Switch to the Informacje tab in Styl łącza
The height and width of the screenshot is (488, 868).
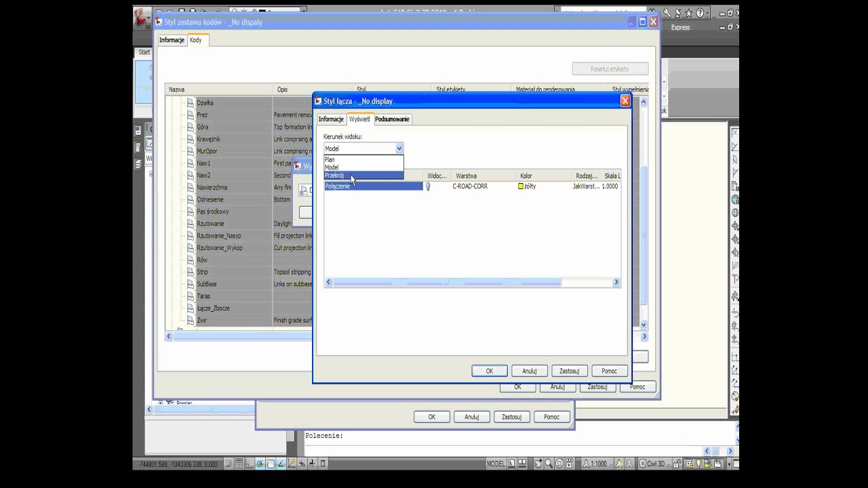tap(331, 119)
